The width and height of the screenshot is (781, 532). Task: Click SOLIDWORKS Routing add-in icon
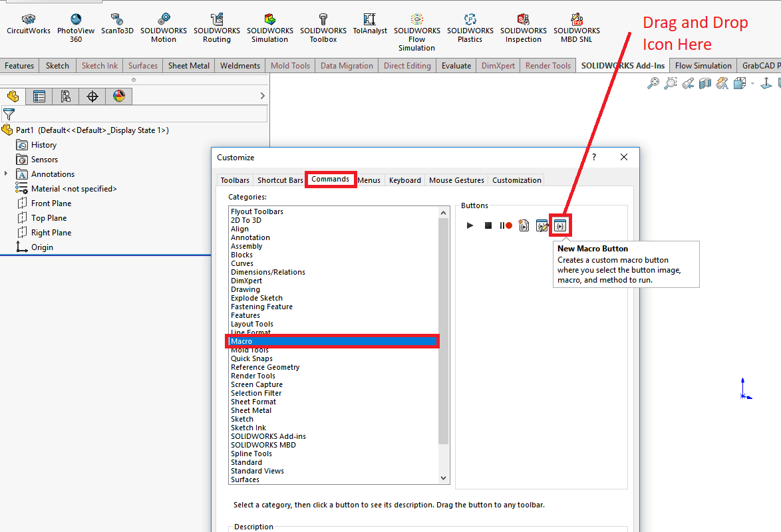click(217, 29)
